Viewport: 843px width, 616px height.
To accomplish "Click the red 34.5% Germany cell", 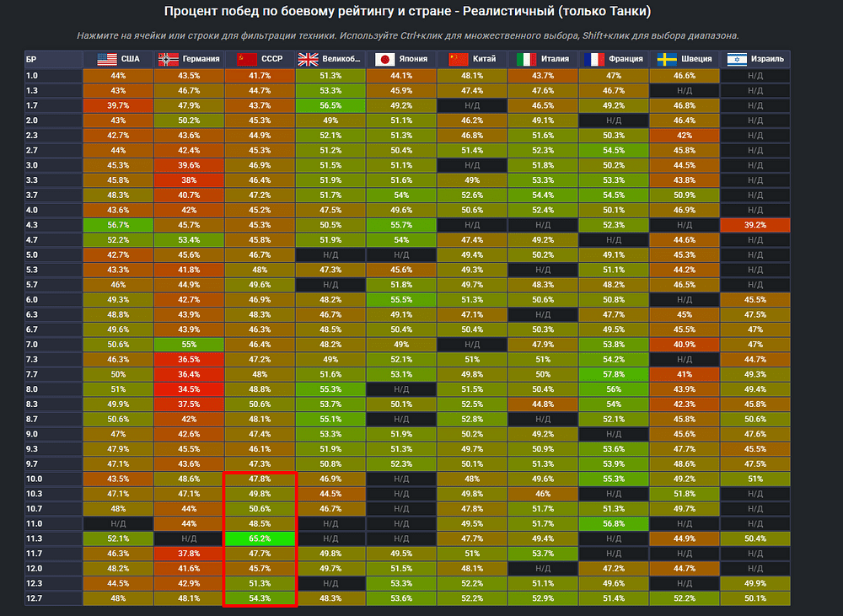I will coord(189,389).
